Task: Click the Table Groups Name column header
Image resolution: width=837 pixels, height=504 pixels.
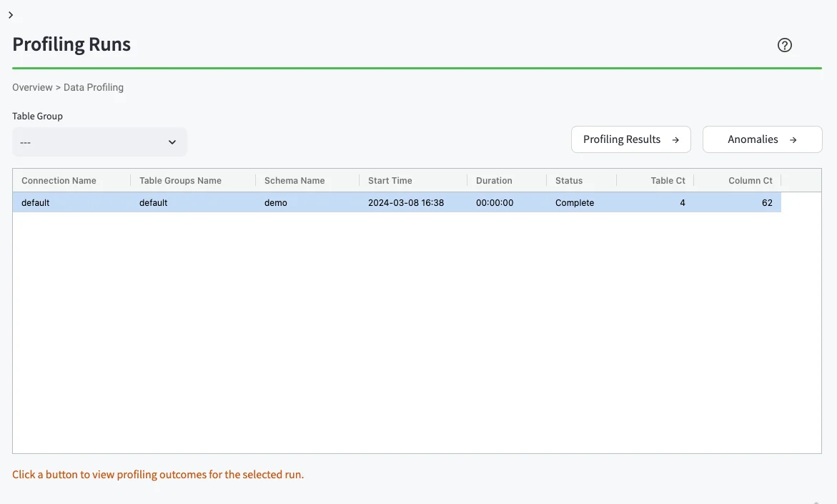Action: (x=179, y=180)
